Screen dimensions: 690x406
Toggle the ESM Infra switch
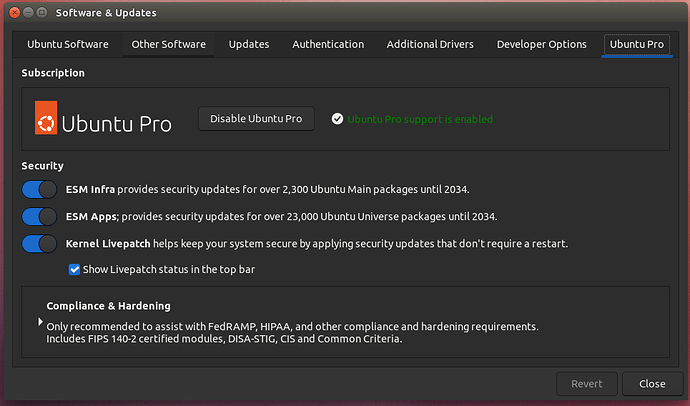click(x=39, y=190)
